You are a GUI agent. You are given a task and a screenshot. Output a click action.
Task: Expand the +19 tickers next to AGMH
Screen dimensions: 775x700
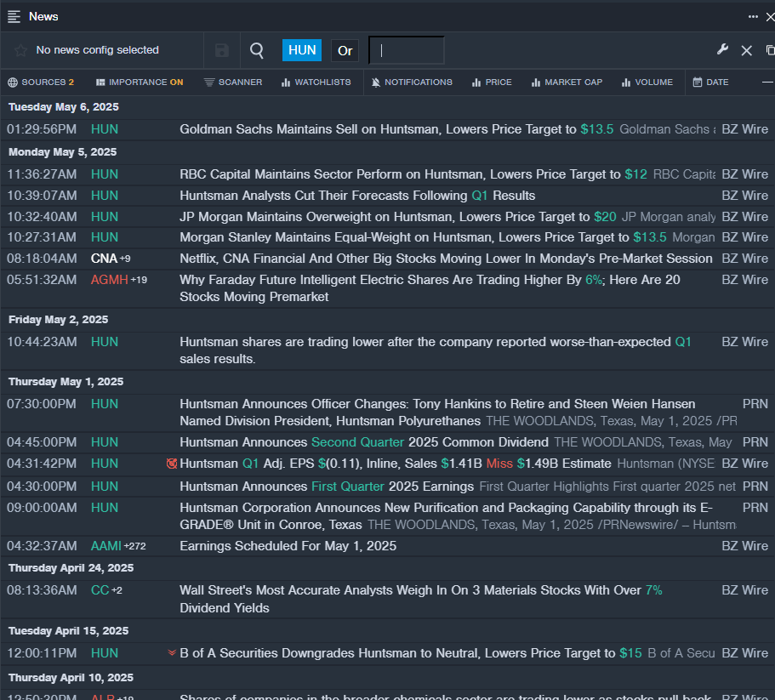139,280
